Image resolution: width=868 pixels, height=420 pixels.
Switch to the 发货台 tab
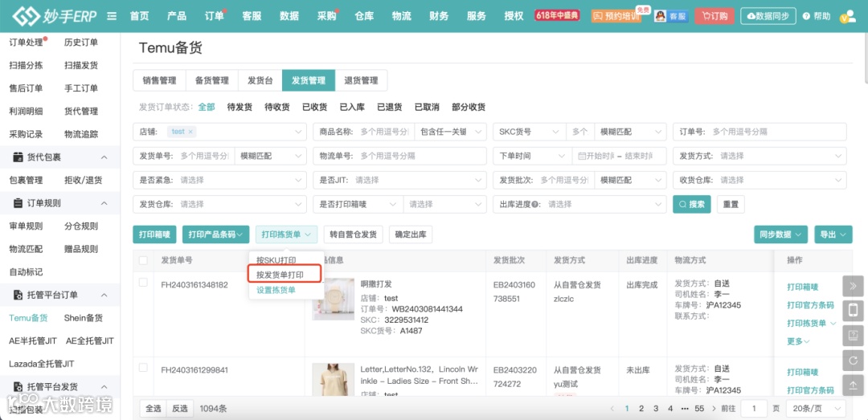click(x=260, y=80)
